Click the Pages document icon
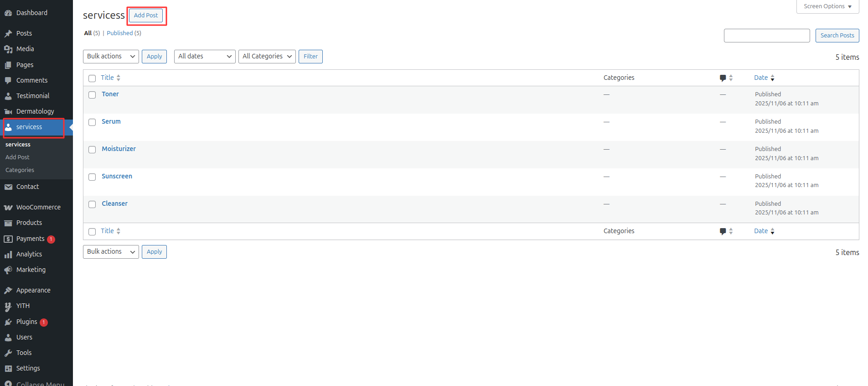 [8, 65]
